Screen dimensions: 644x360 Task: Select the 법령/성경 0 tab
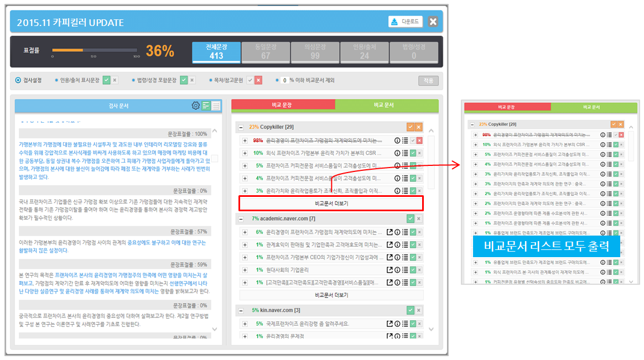point(414,52)
